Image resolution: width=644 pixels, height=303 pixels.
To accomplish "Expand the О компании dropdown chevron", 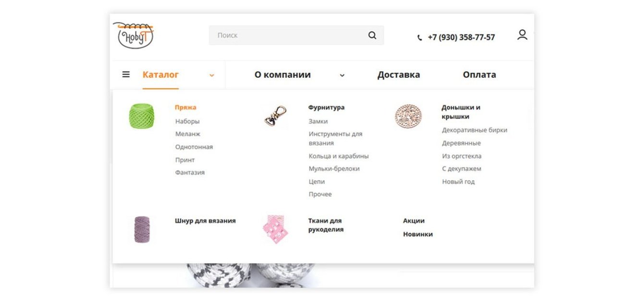I will click(x=342, y=75).
